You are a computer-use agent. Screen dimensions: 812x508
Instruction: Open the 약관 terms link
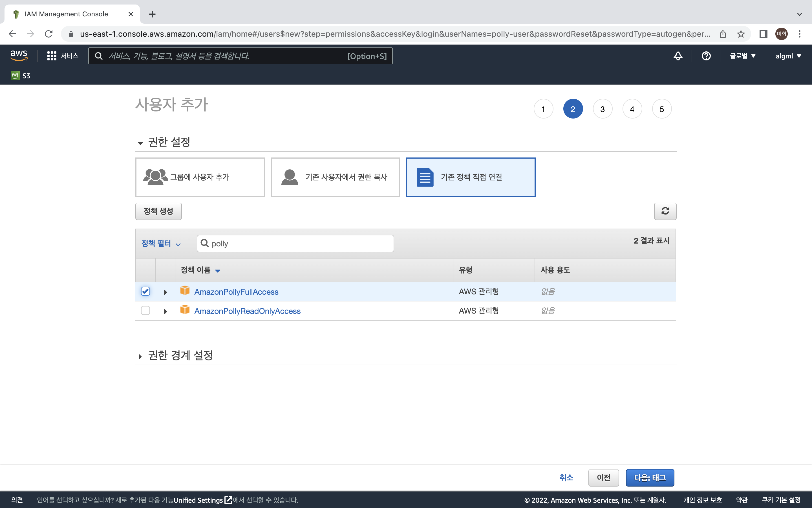point(742,500)
